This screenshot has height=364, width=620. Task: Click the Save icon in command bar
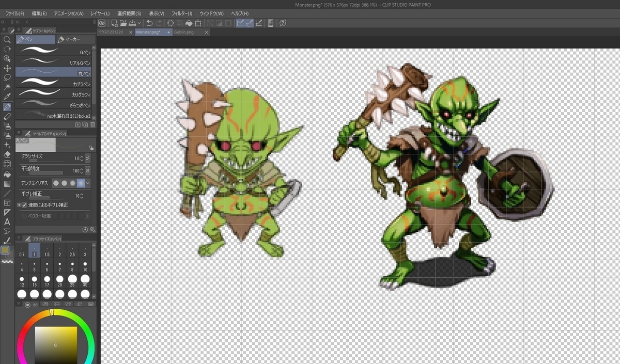132,23
